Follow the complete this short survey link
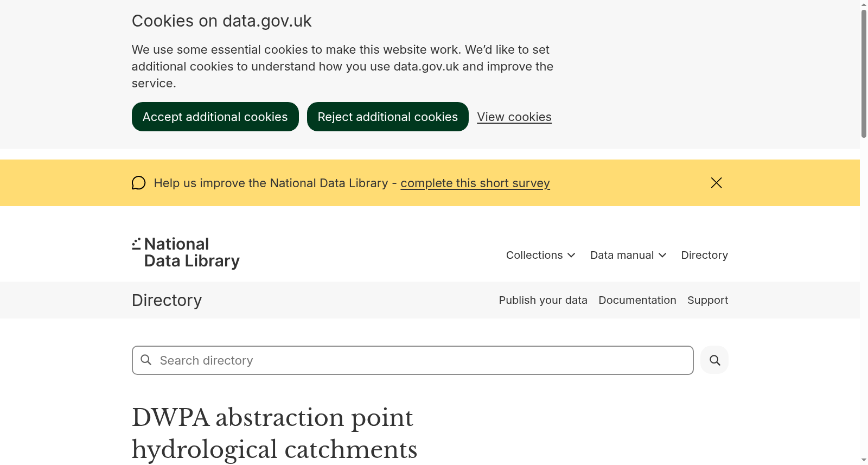868x465 pixels. (475, 183)
